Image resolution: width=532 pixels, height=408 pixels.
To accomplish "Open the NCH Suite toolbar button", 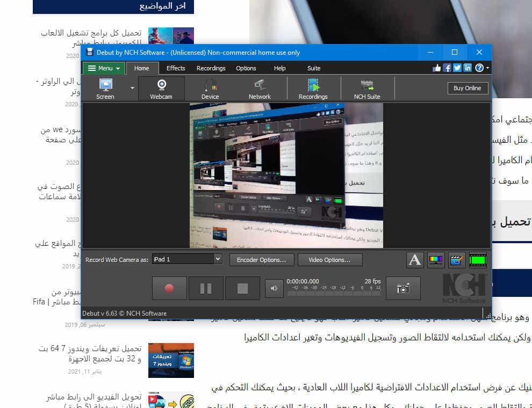I will 367,89.
